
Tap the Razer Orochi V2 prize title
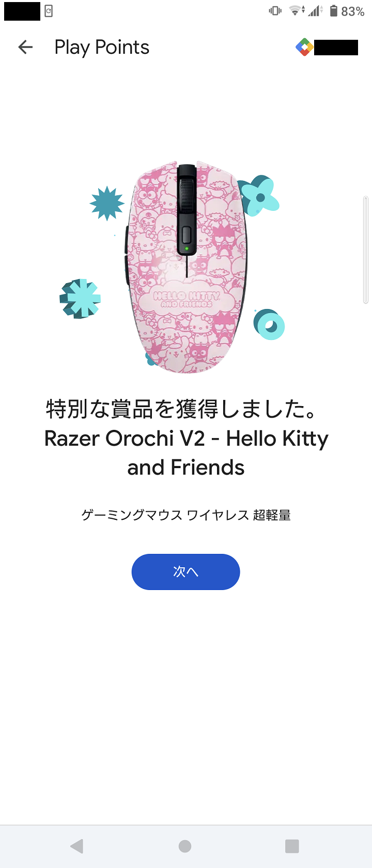(x=186, y=453)
